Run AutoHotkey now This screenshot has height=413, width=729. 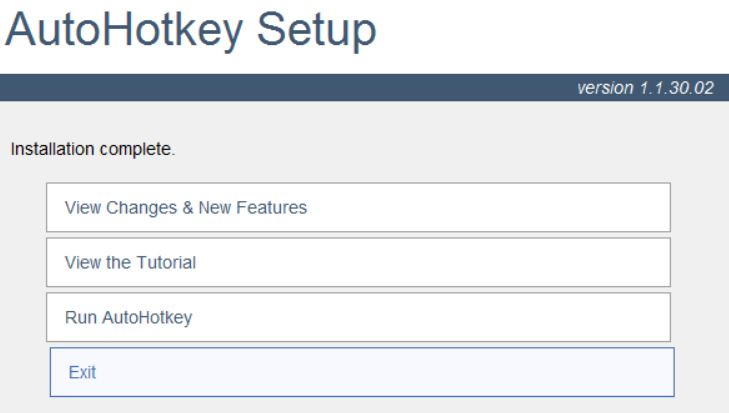pos(358,318)
